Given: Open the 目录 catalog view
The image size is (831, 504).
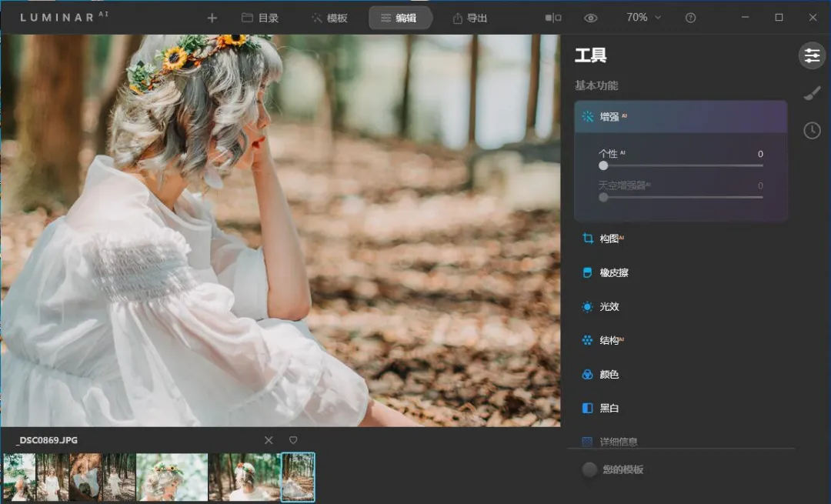Looking at the screenshot, I should 261,17.
